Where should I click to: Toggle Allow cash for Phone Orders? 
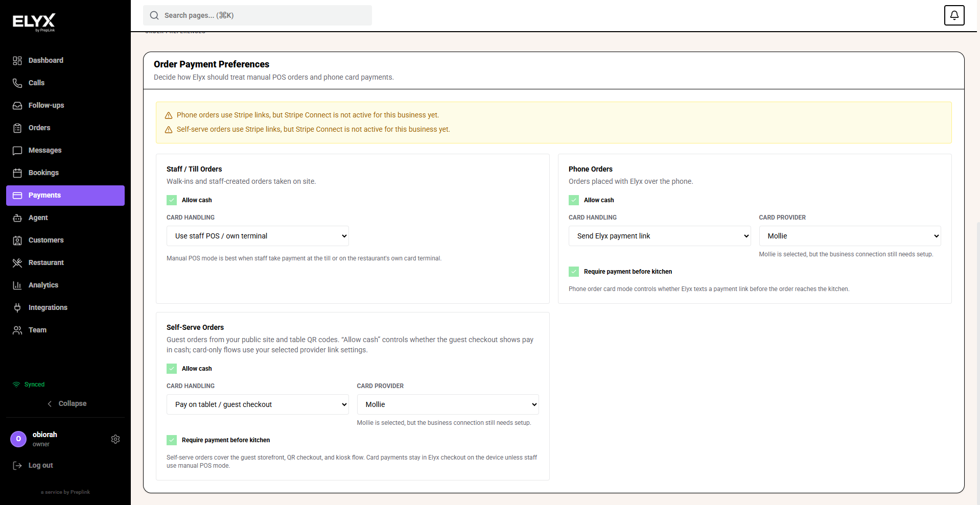point(574,200)
